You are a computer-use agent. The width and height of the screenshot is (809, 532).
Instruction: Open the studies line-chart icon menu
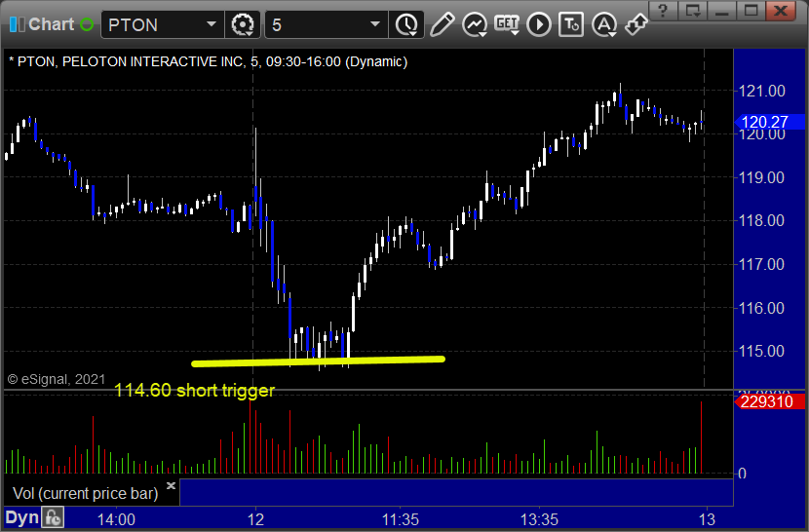pos(474,24)
